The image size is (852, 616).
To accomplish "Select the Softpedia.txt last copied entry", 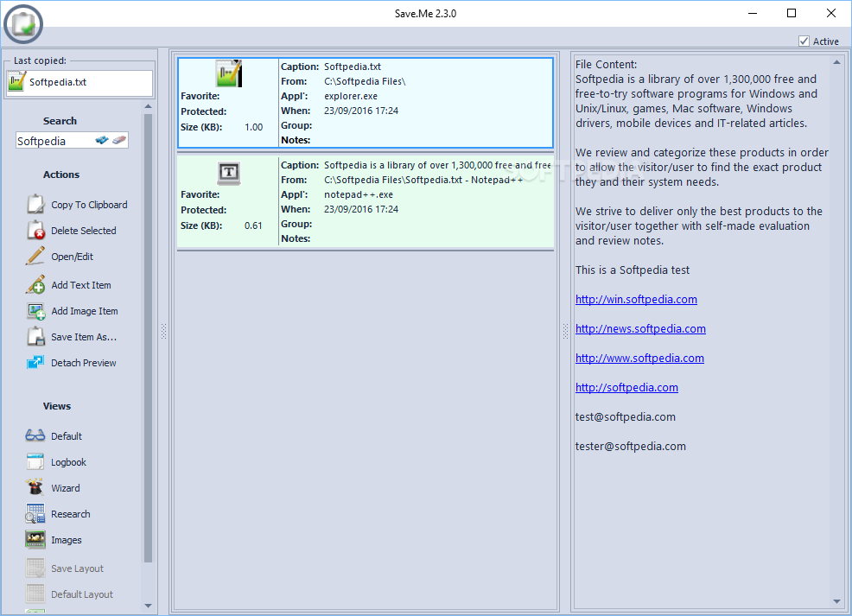I will coord(79,83).
